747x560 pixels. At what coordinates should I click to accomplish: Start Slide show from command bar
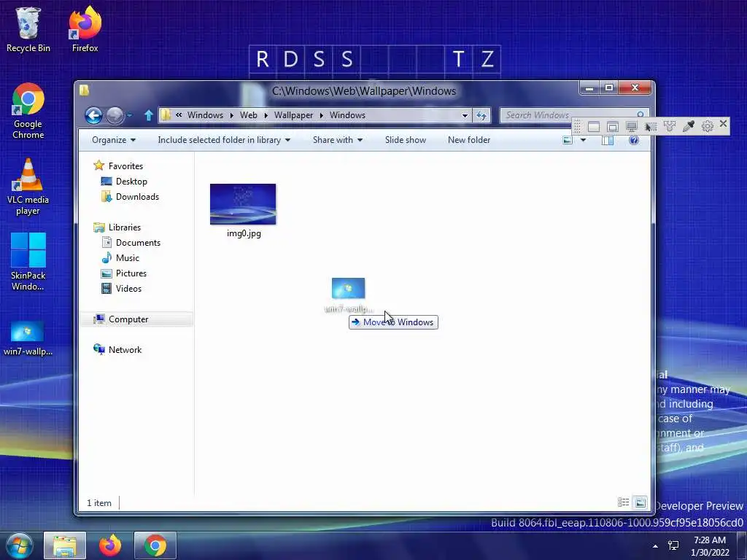point(406,140)
